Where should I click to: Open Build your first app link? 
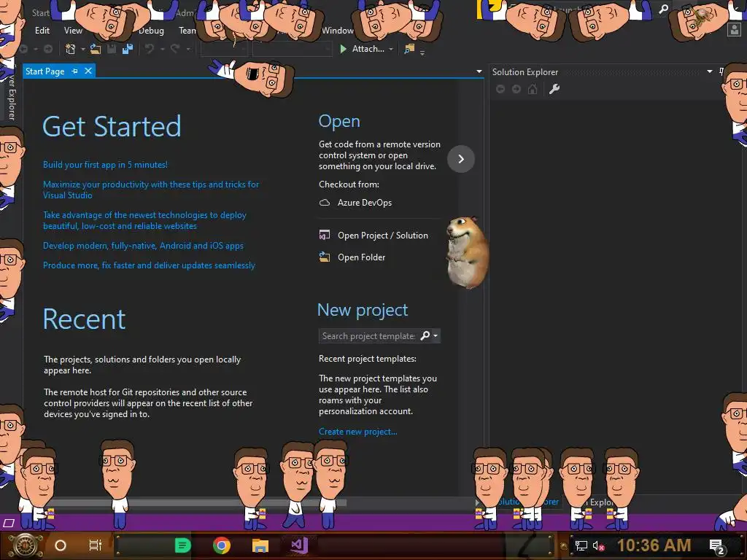tap(105, 165)
